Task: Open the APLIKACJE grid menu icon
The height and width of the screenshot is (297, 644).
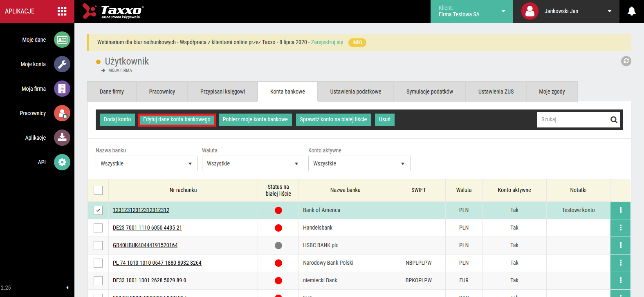Action: (x=62, y=11)
